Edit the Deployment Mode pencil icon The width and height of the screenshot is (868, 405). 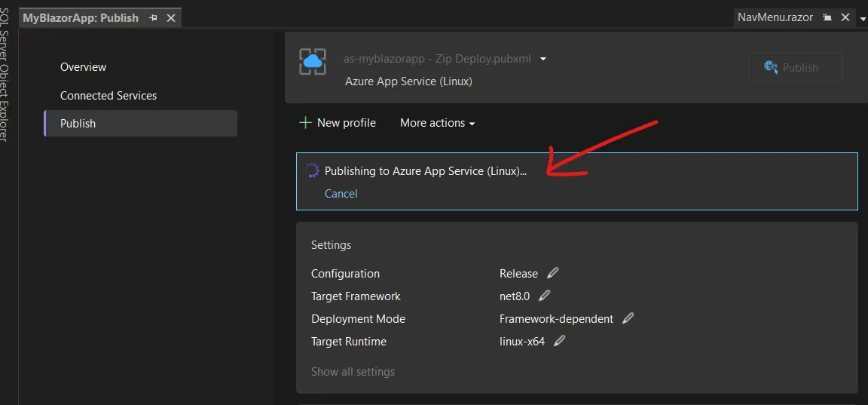pos(628,318)
